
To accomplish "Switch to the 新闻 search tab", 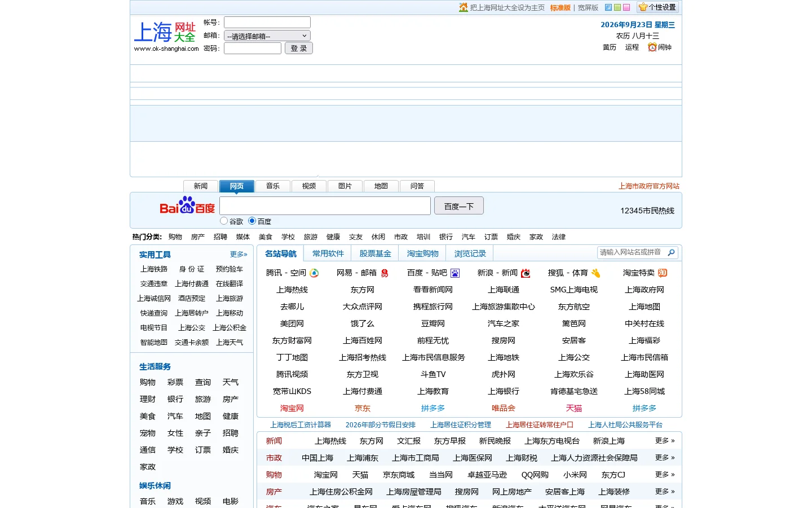I will (x=201, y=186).
